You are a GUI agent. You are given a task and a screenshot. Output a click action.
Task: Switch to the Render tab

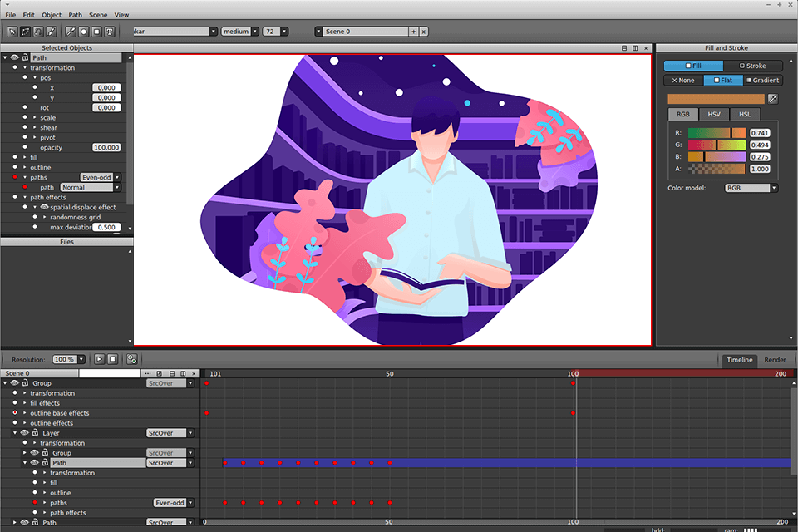[x=775, y=360]
